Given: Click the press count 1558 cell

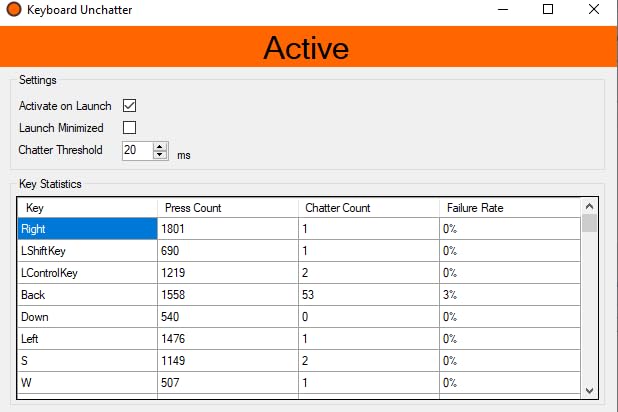Looking at the screenshot, I should tap(228, 295).
